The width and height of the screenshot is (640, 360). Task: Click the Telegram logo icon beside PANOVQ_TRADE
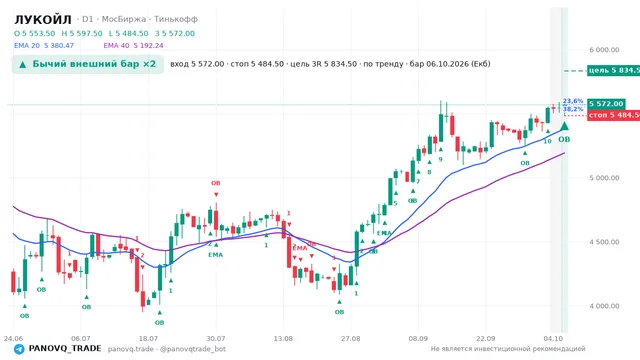click(x=19, y=349)
